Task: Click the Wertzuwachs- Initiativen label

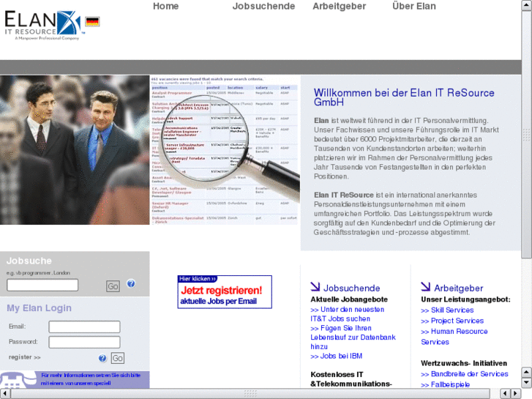Action: 464,363
